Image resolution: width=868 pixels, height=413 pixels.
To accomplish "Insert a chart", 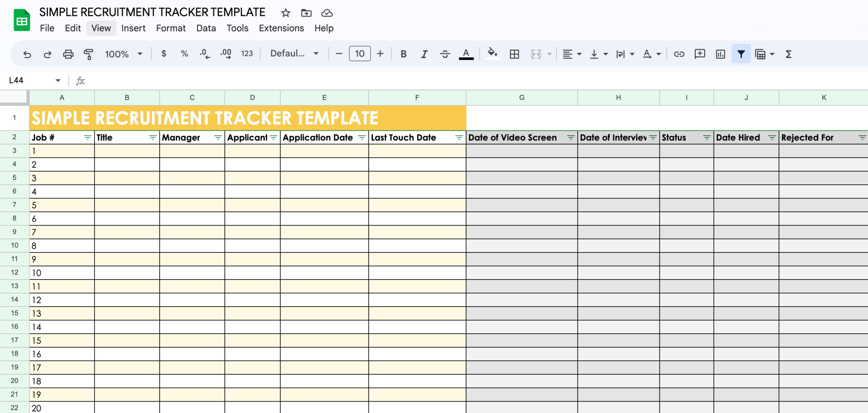I will 721,54.
